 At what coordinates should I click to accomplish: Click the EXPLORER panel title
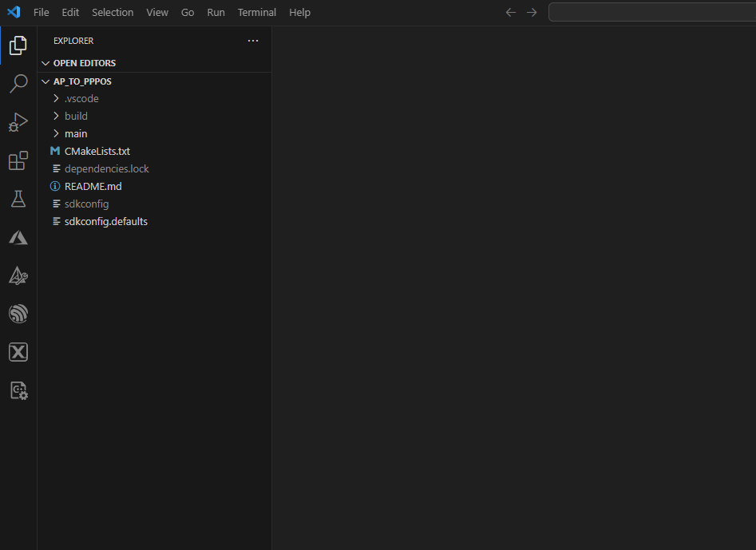[73, 41]
